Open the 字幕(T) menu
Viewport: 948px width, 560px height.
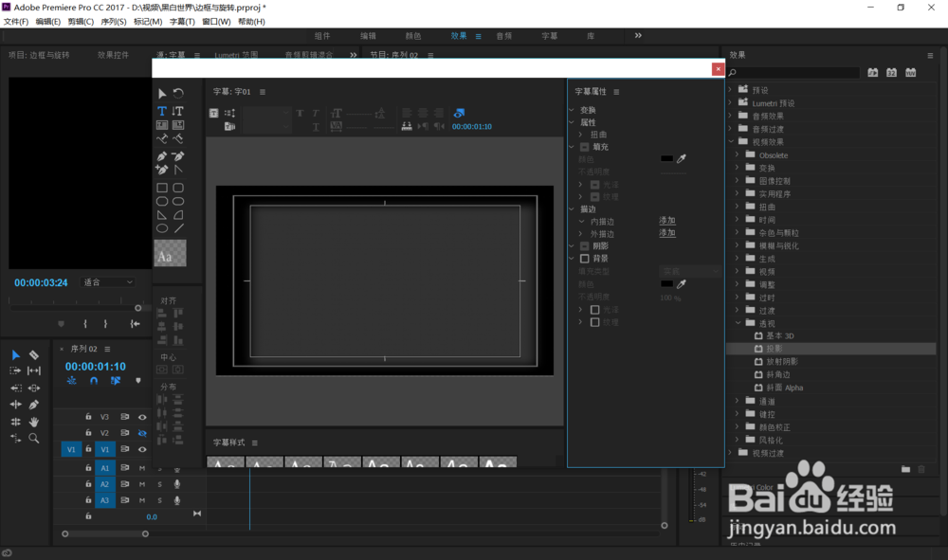182,22
